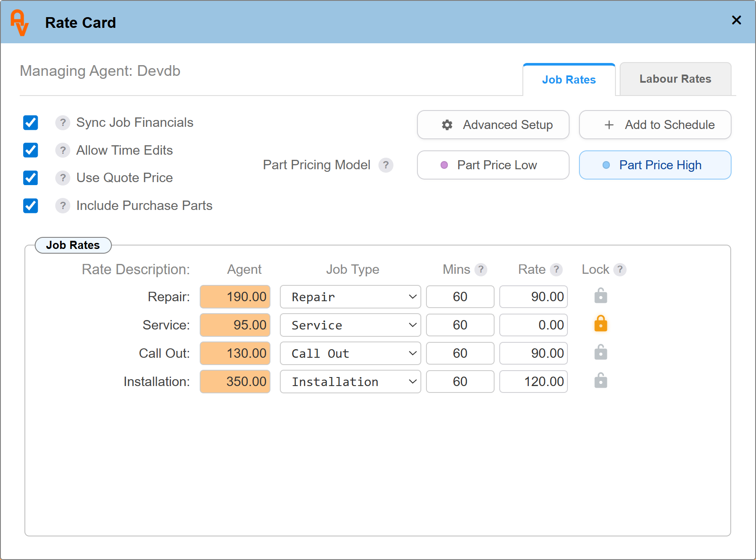The image size is (756, 560).
Task: Click the Add to Schedule button
Action: pos(655,125)
